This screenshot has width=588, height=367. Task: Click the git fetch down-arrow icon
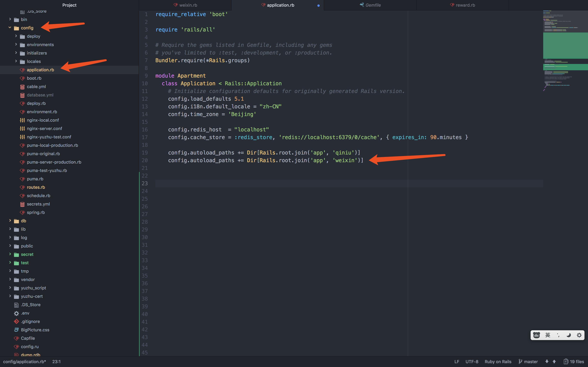tap(547, 361)
